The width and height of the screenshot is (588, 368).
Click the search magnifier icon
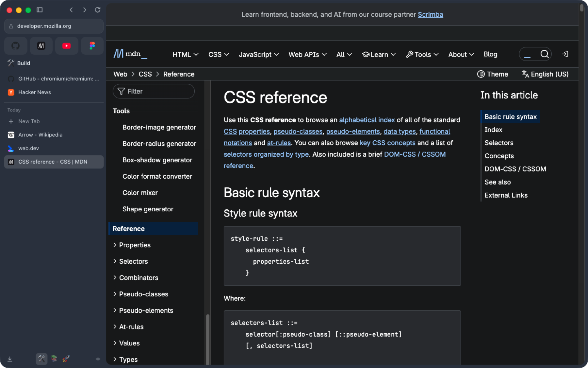tap(544, 54)
